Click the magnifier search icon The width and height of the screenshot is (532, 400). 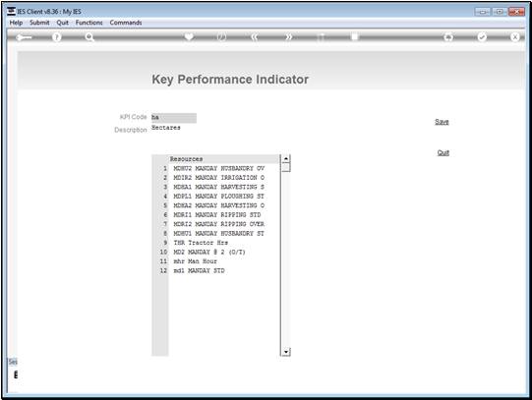(x=89, y=37)
